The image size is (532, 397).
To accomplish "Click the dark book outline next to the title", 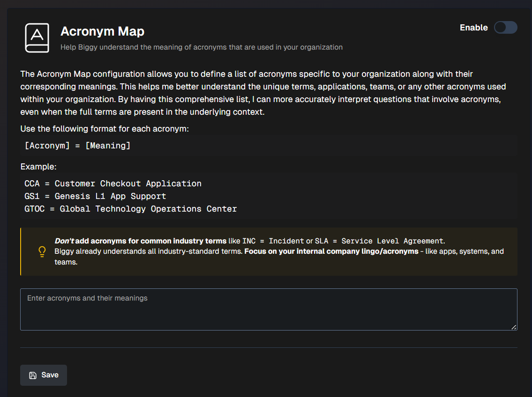I will point(37,37).
